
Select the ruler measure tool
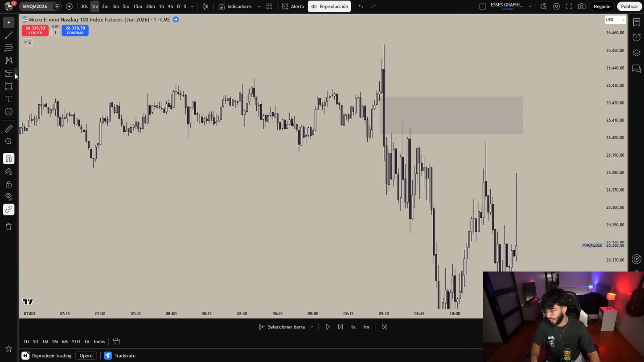point(8,129)
